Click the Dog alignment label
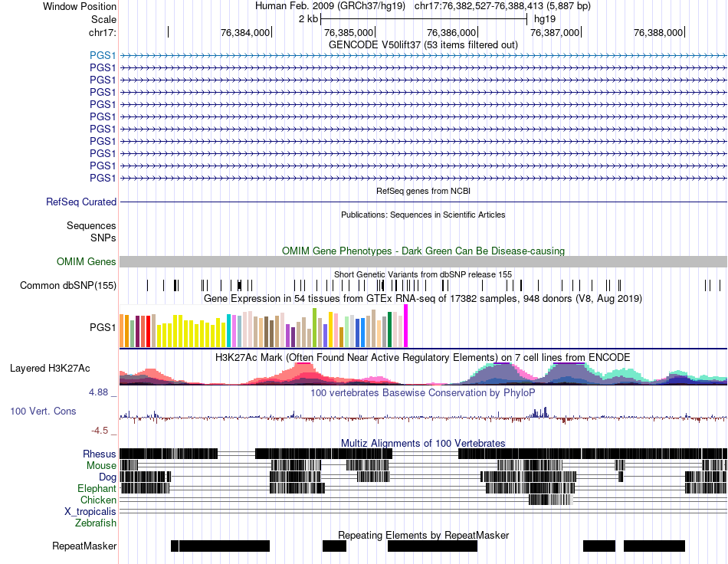This screenshot has height=564, width=728. pos(107,477)
